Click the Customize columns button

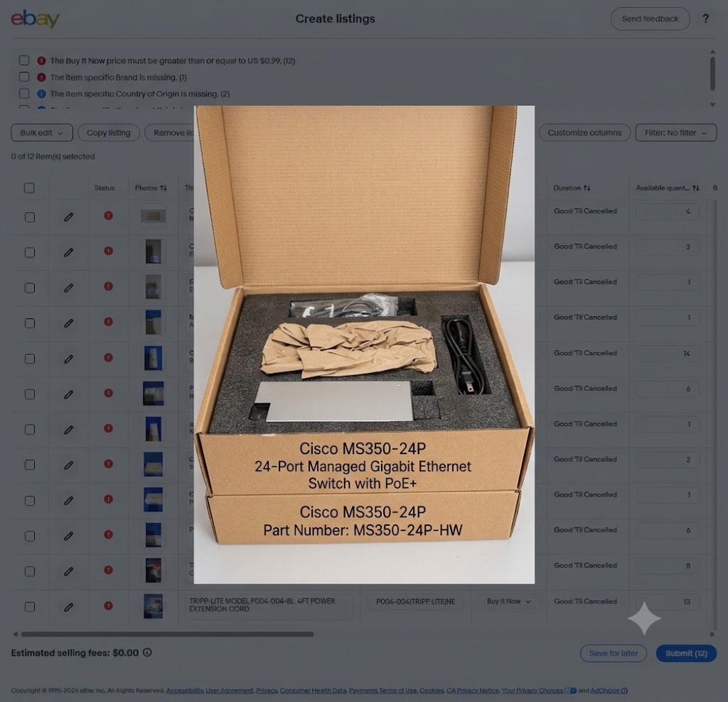pos(584,133)
